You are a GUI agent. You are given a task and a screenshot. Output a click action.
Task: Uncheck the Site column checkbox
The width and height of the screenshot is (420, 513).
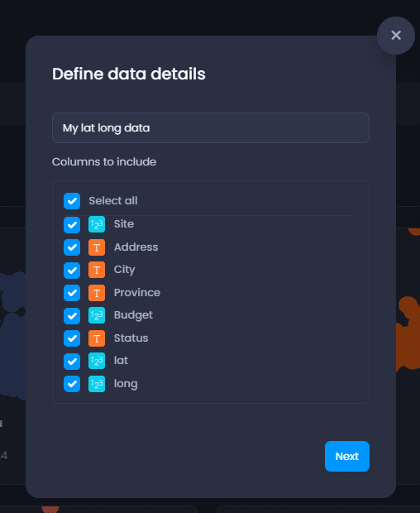pyautogui.click(x=72, y=225)
